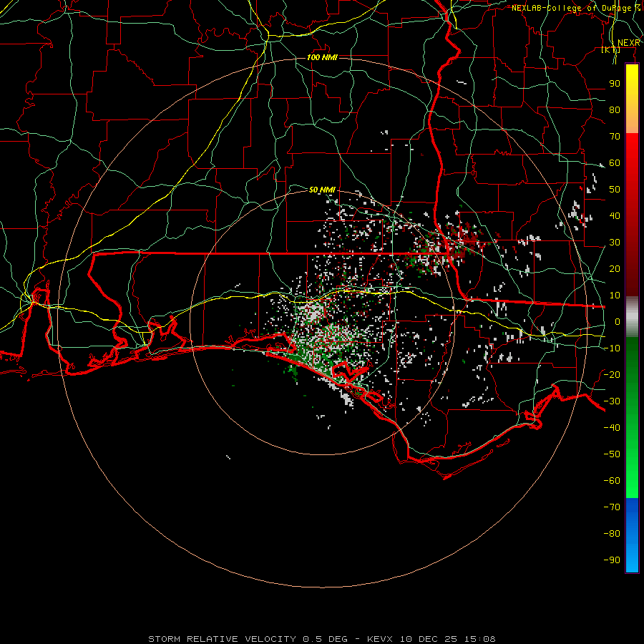The image size is (644, 644).
Task: Click the KT units label above colorbar
Action: (x=611, y=49)
